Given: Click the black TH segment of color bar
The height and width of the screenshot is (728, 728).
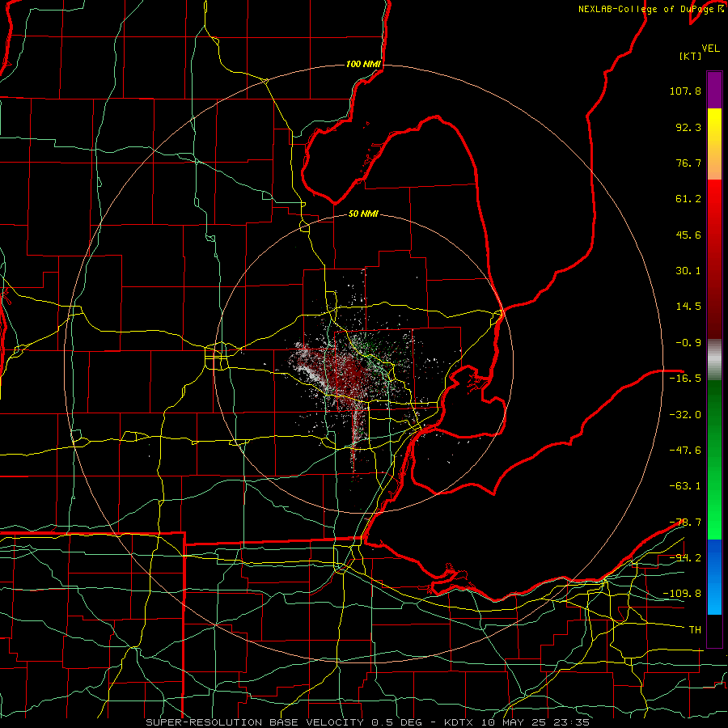Looking at the screenshot, I should [714, 631].
